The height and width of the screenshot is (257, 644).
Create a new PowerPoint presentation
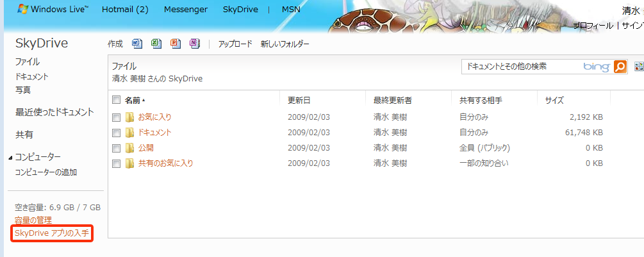point(176,43)
